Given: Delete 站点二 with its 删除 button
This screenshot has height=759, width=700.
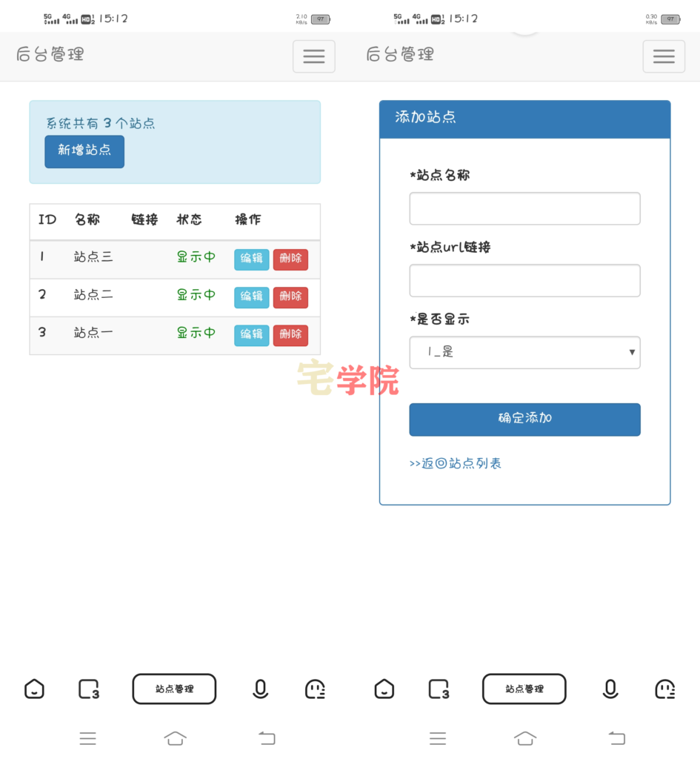Looking at the screenshot, I should [290, 297].
